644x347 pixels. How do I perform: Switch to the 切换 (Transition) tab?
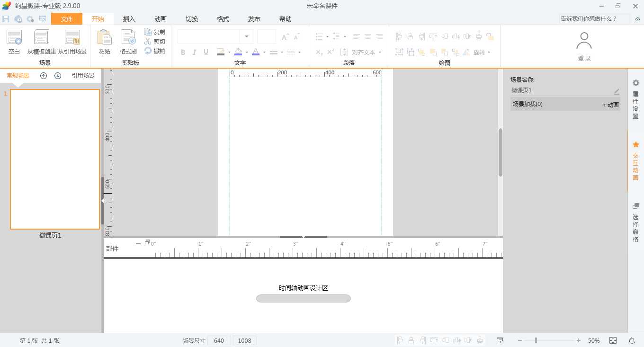click(191, 19)
